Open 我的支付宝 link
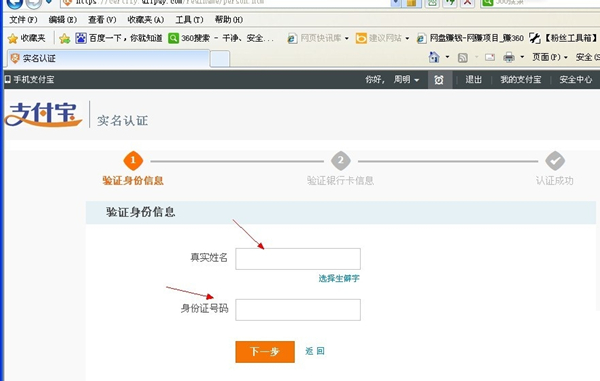 [521, 80]
